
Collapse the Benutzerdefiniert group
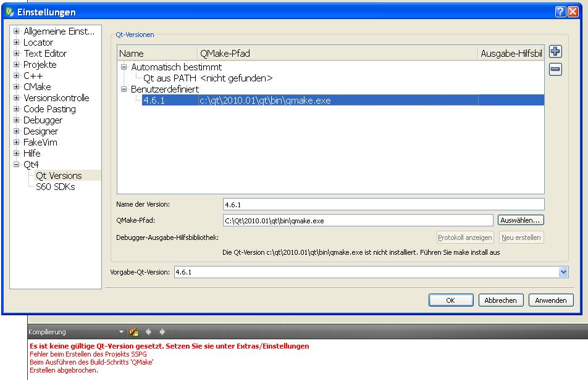pyautogui.click(x=124, y=89)
